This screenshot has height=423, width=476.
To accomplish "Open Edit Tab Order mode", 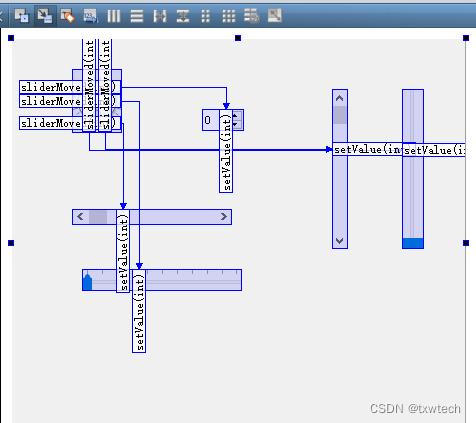I will [x=90, y=16].
